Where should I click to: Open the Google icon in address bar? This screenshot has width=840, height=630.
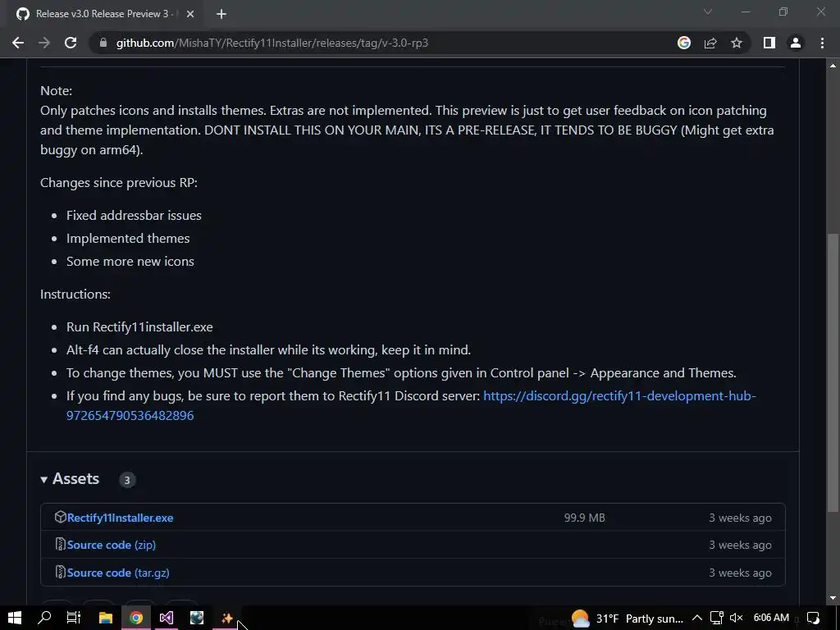tap(684, 43)
